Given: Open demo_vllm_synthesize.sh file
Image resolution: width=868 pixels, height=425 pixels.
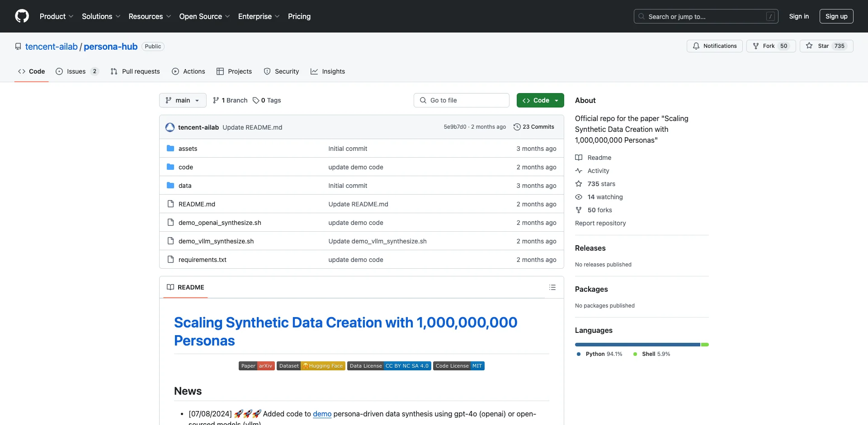Looking at the screenshot, I should point(216,241).
